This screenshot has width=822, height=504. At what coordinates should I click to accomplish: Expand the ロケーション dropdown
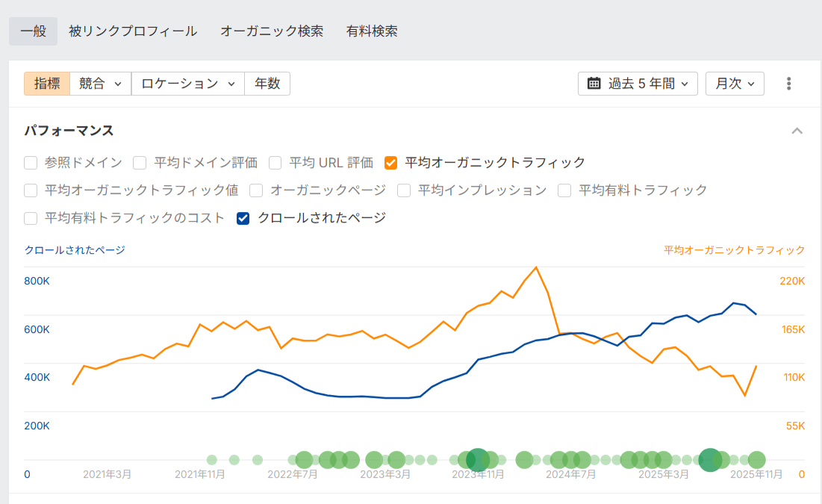tap(187, 84)
